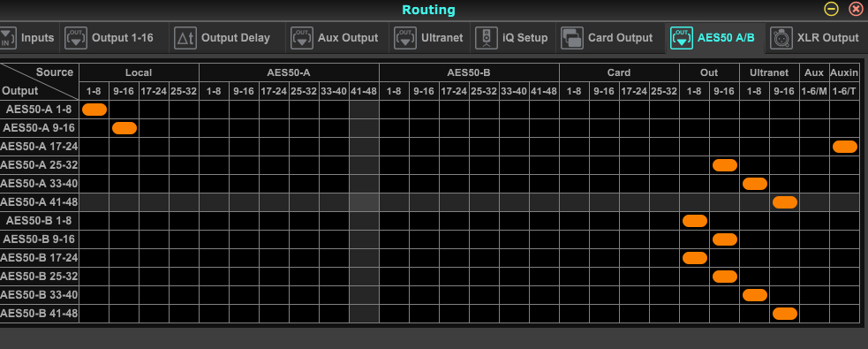Toggle AES50-B 41-48 from Ultranet 9-16
The height and width of the screenshot is (349, 868).
784,314
